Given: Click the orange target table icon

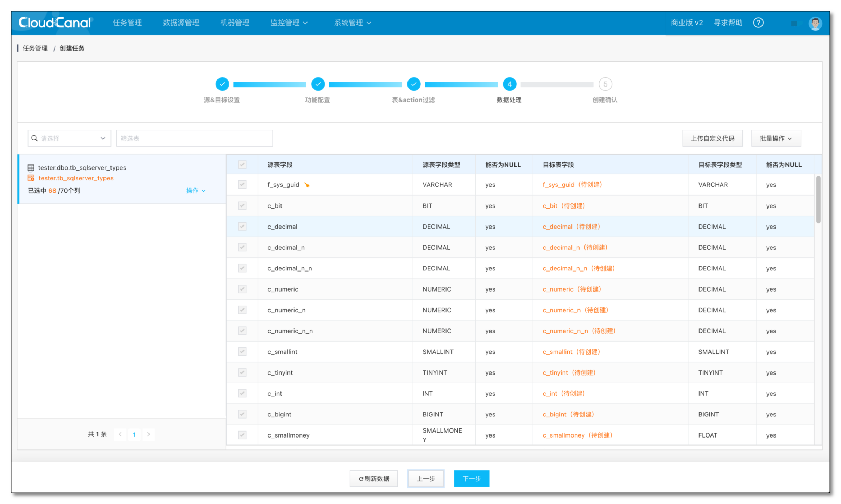Looking at the screenshot, I should coord(31,178).
